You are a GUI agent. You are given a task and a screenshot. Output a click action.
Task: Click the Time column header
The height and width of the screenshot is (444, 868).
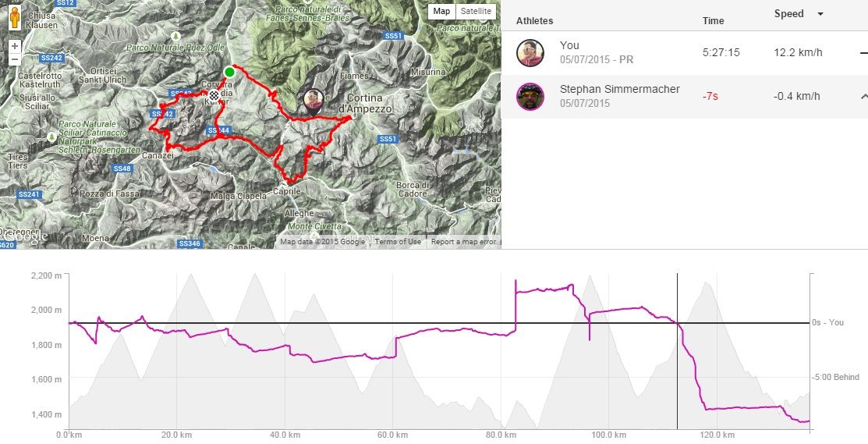tap(713, 21)
